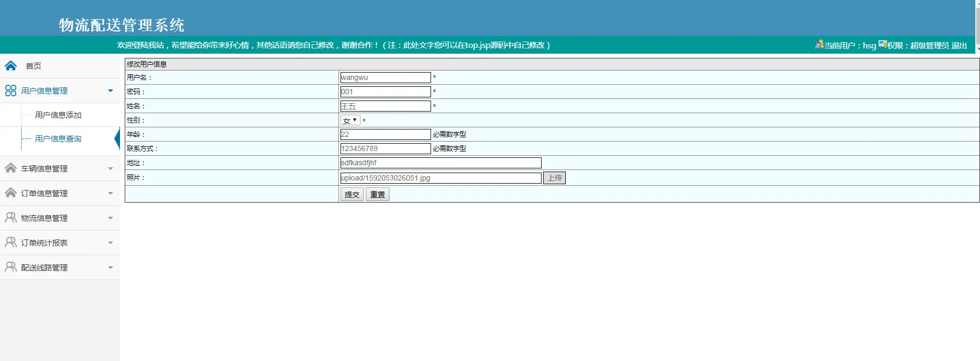Click the 物流配送管理系统 title text
Viewport: 980px width, 361px height.
122,25
